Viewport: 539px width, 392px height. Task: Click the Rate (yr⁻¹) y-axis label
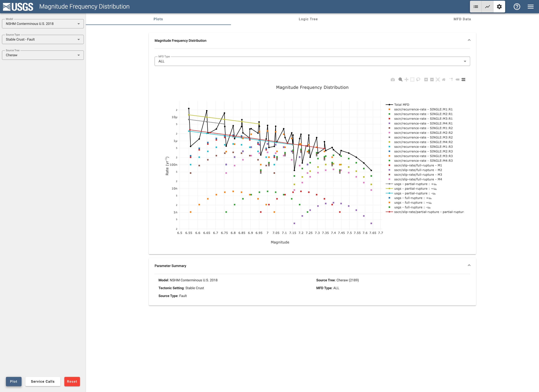(167, 166)
